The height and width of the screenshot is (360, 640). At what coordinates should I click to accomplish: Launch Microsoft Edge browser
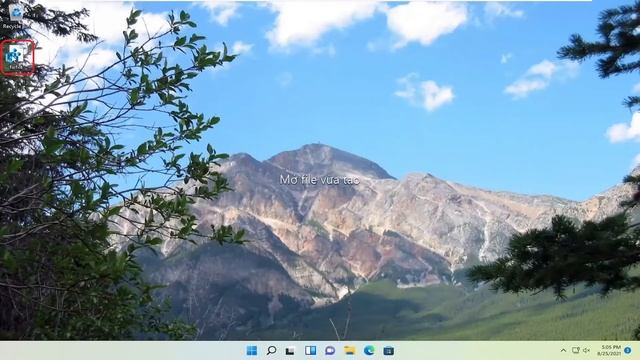coord(369,351)
